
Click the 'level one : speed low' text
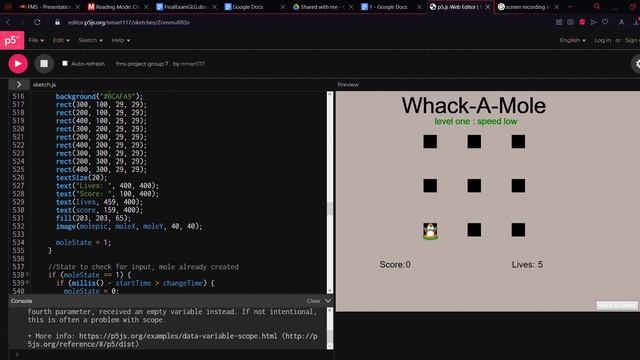tap(476, 121)
